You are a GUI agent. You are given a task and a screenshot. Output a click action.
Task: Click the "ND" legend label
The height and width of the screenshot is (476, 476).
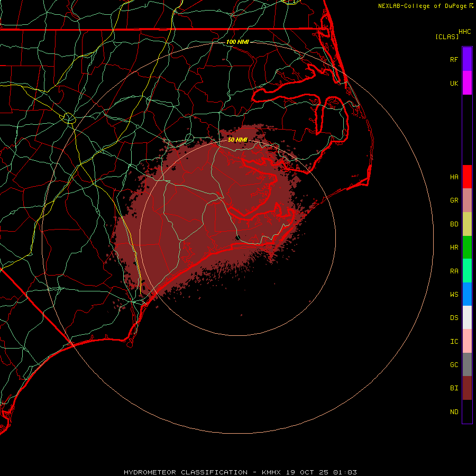tap(454, 412)
